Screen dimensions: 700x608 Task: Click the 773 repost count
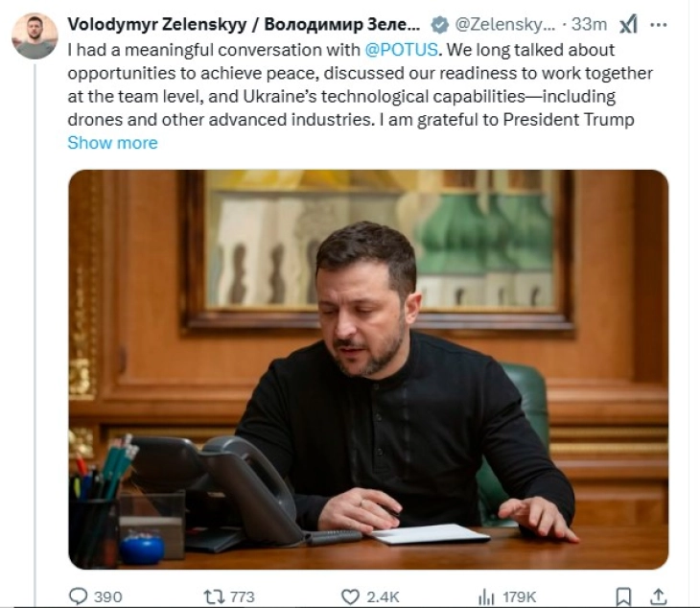[x=243, y=596]
